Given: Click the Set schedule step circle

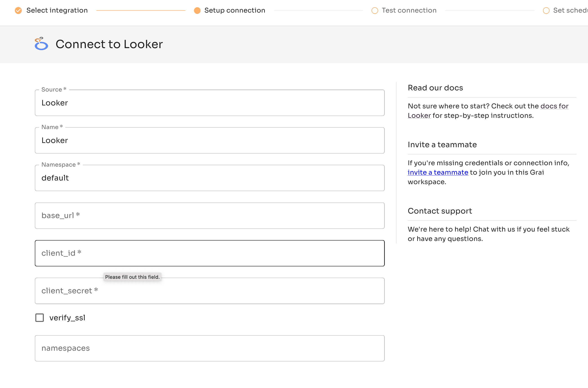Looking at the screenshot, I should [546, 10].
